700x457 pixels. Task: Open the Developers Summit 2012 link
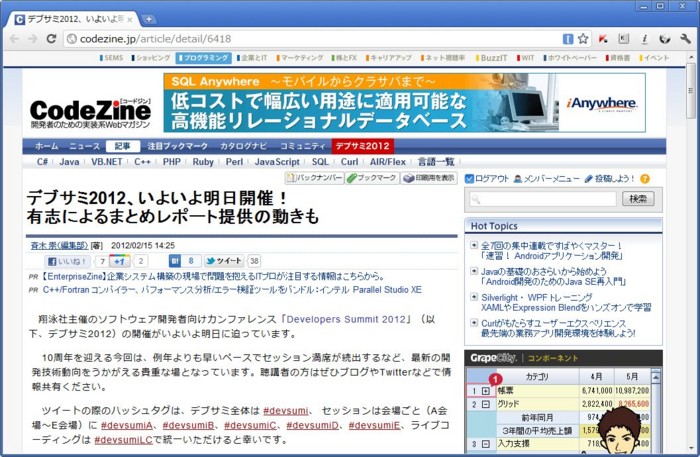tap(346, 320)
